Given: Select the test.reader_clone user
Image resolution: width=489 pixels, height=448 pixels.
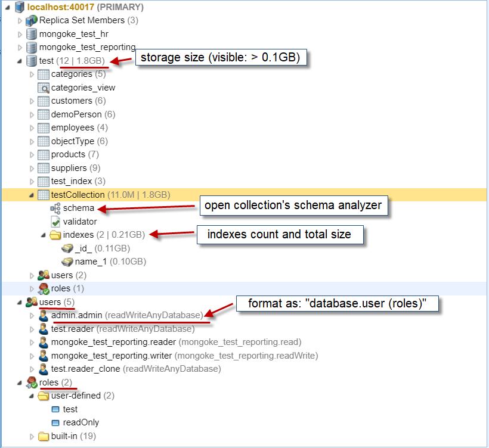Looking at the screenshot, I should [136, 369].
